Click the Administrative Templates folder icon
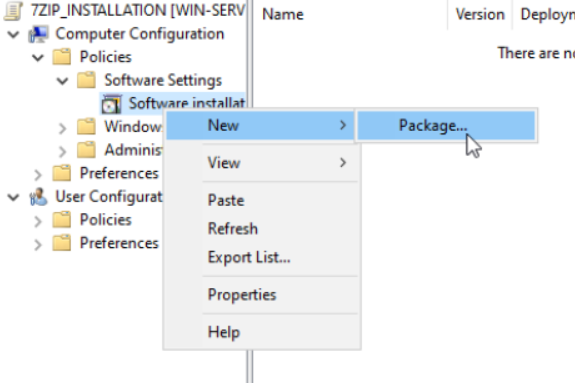 click(86, 150)
